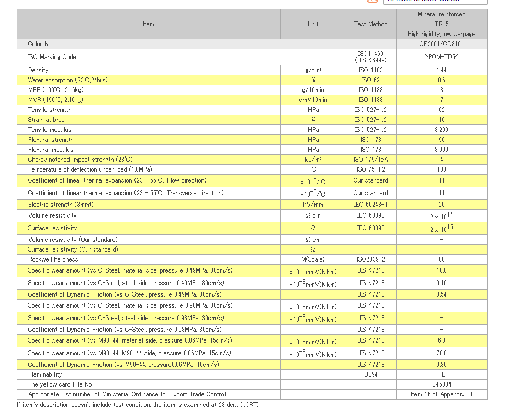Click the density value "1.44"
This screenshot has width=518, height=420.
[x=442, y=70]
